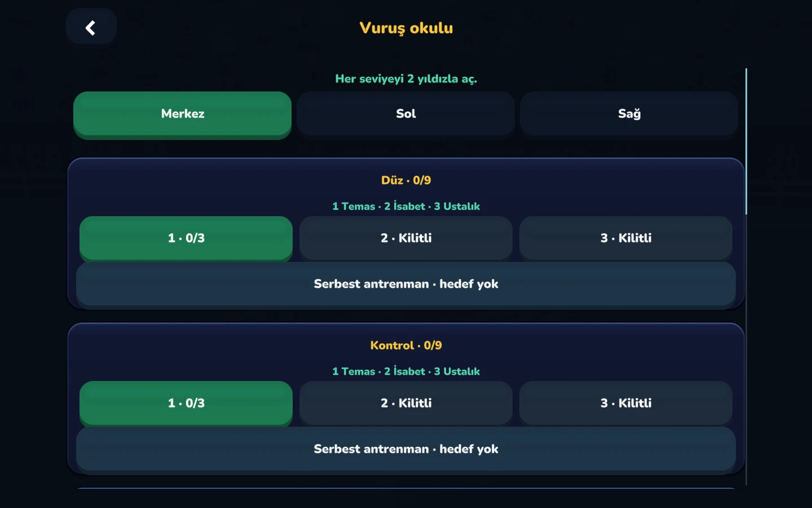Click the Düz · 0/9 progress header

(x=406, y=180)
